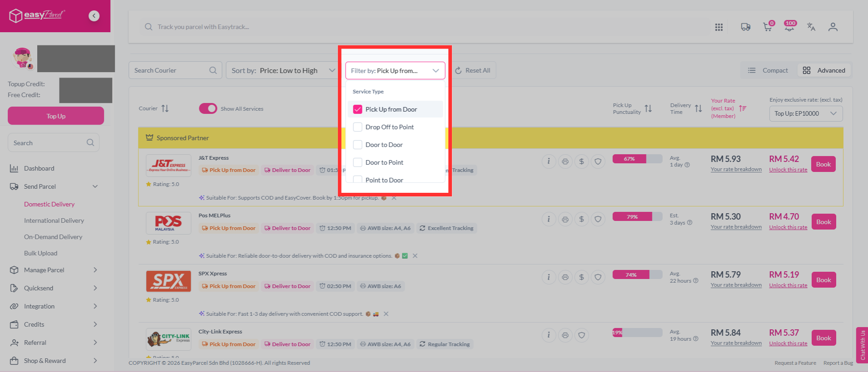The height and width of the screenshot is (372, 868).
Task: Check Point to Door filter
Action: 358,179
